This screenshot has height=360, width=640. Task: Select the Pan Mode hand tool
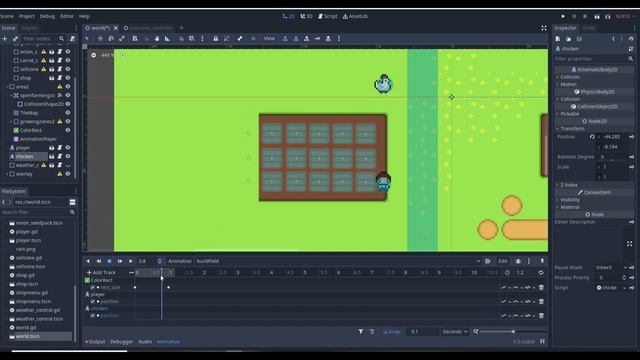157,38
